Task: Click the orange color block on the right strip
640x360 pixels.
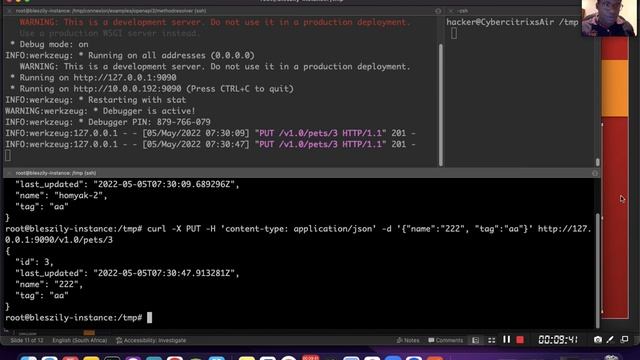Action: 615,89
